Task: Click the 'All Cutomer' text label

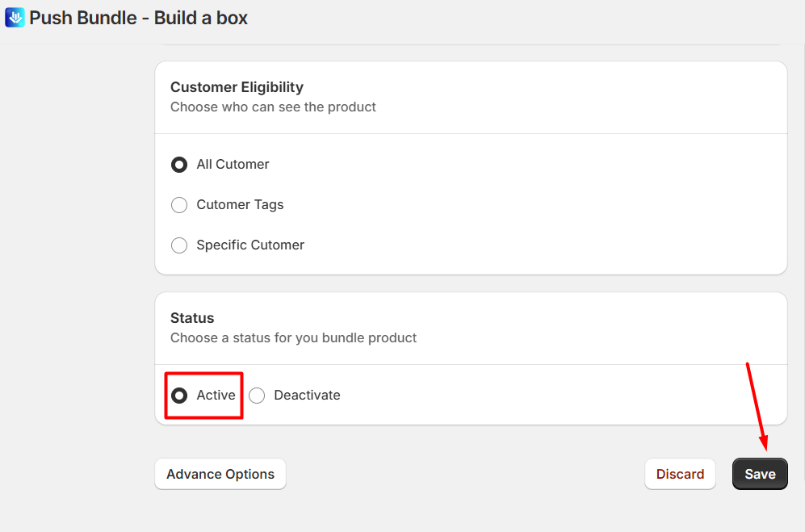Action: tap(233, 165)
